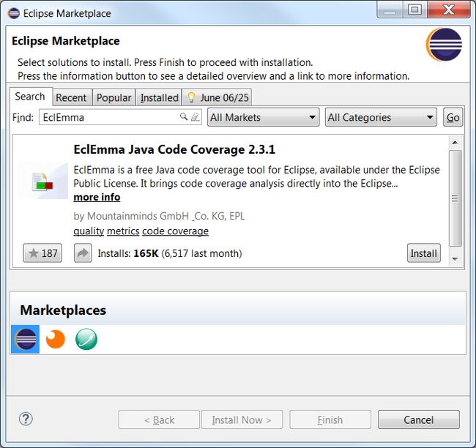Switch to the Recent tab
476x448 pixels.
pyautogui.click(x=71, y=98)
